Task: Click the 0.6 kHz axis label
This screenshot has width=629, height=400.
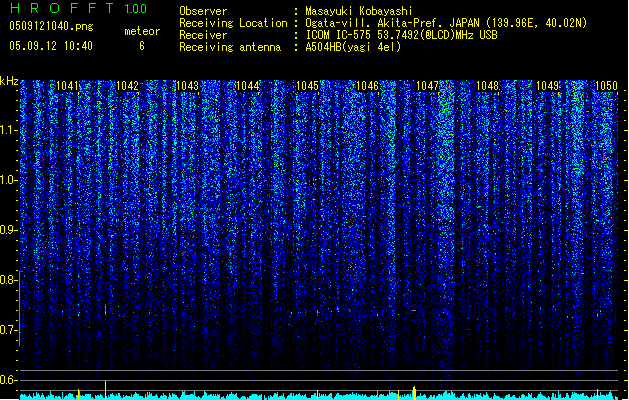Action: [x=8, y=380]
